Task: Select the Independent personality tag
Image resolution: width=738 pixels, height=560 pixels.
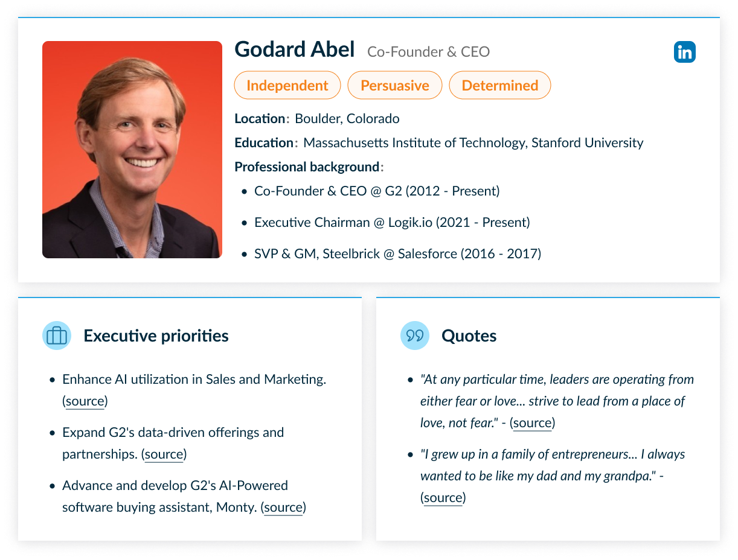Action: click(x=287, y=85)
